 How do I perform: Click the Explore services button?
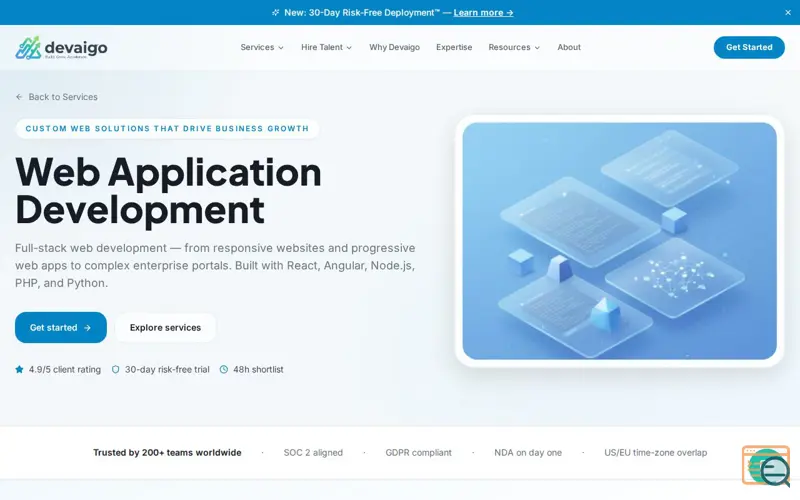165,328
